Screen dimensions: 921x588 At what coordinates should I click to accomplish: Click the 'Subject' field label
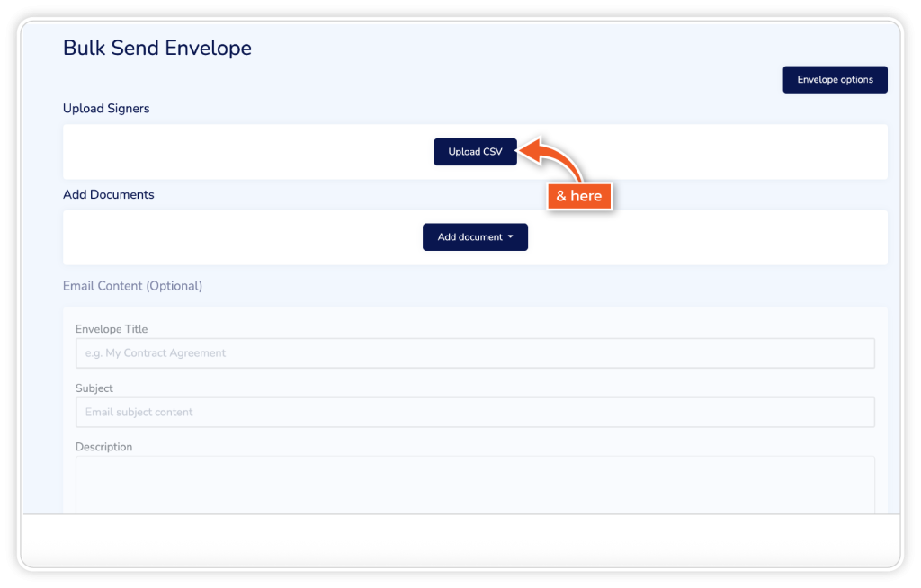click(94, 388)
